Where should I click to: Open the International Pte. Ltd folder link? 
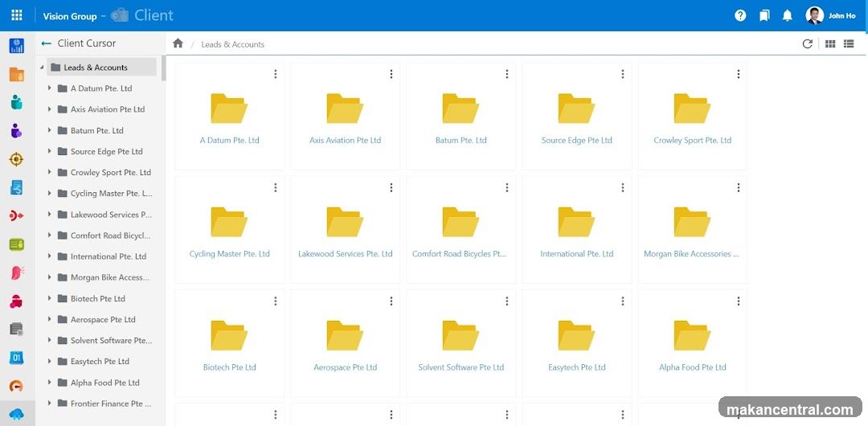click(x=577, y=254)
